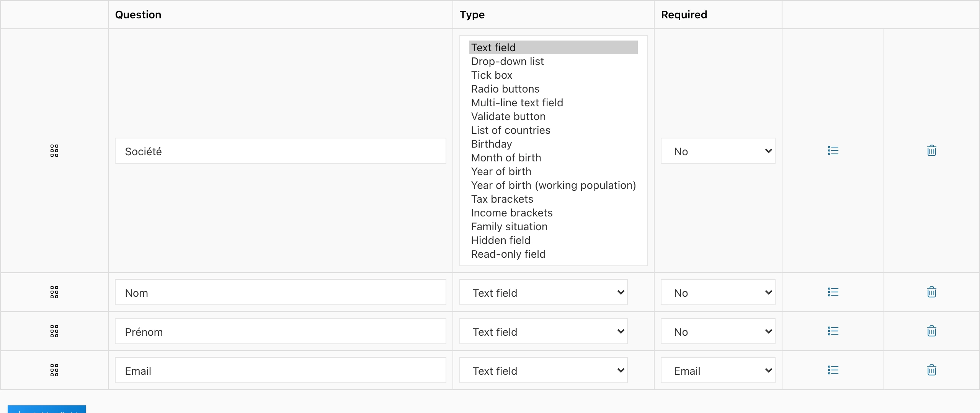Open the Required dropdown for the Nom row
This screenshot has height=413, width=980.
pos(718,292)
